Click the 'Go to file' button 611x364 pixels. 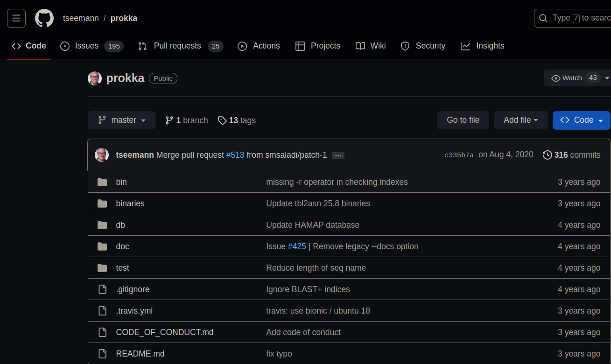(x=463, y=120)
